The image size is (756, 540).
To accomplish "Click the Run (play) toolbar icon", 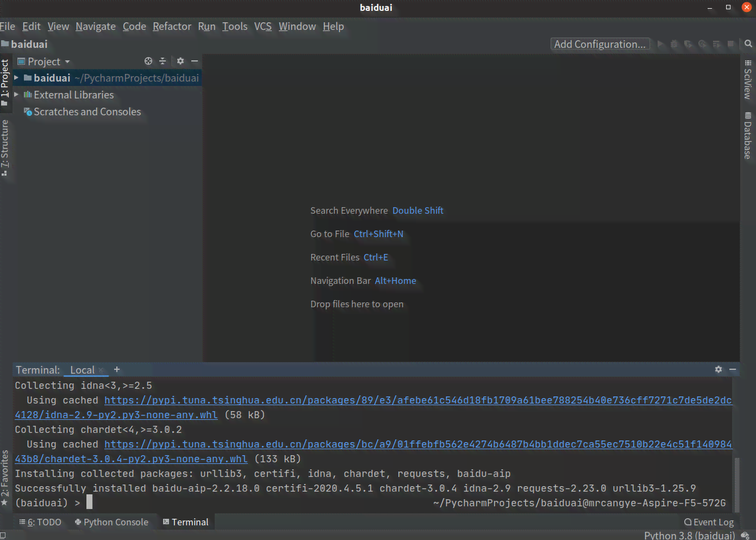I will (x=660, y=44).
